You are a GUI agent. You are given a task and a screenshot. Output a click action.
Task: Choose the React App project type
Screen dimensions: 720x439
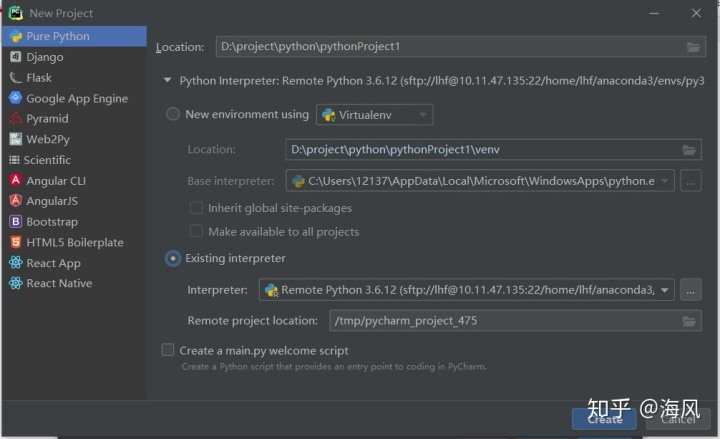[74, 263]
